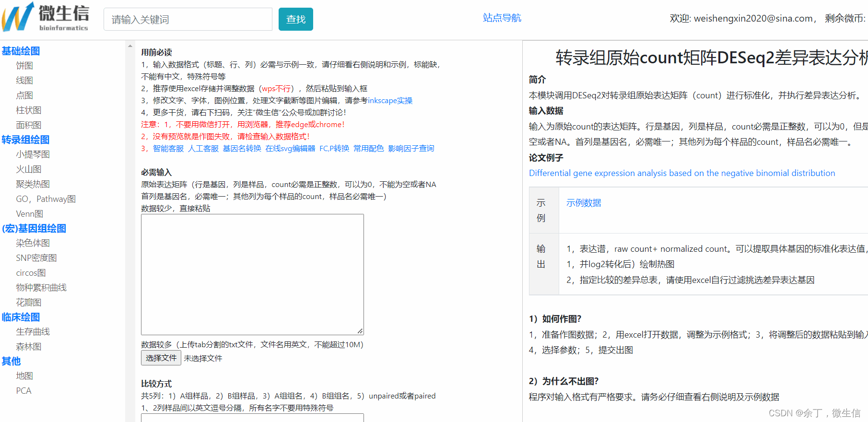Open the Differential gene expression analysis paper link

point(682,173)
